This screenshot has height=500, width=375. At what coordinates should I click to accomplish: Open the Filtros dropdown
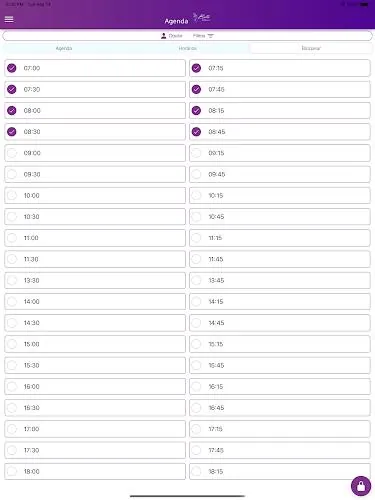(203, 36)
